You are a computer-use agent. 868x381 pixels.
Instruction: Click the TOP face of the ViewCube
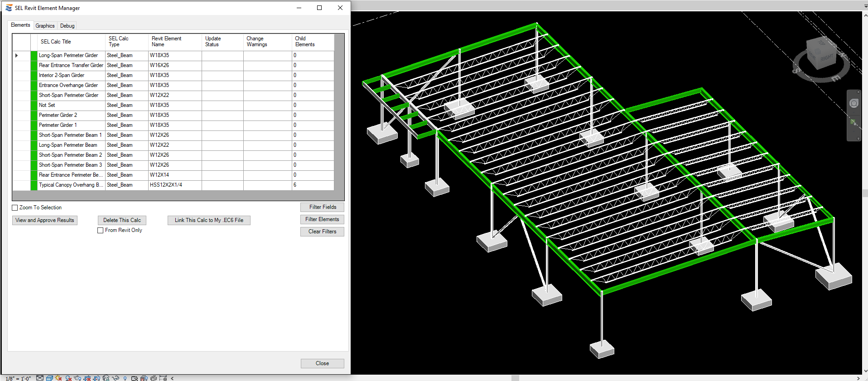tap(821, 43)
